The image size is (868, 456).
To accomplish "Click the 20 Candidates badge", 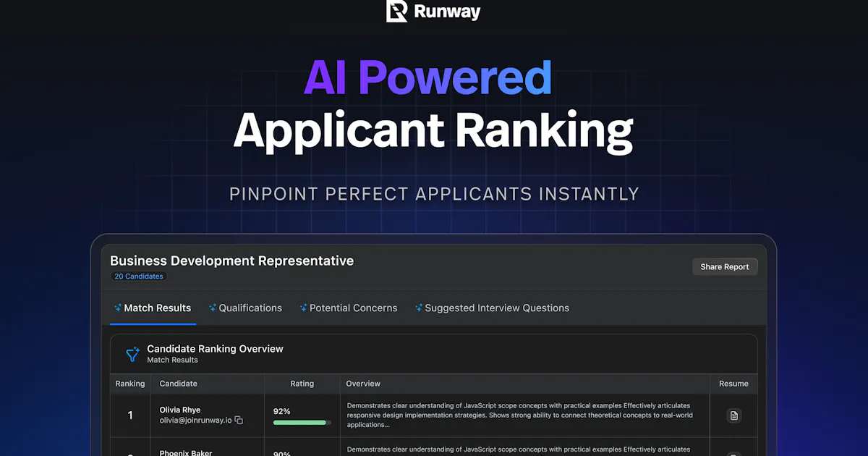I will pos(139,276).
